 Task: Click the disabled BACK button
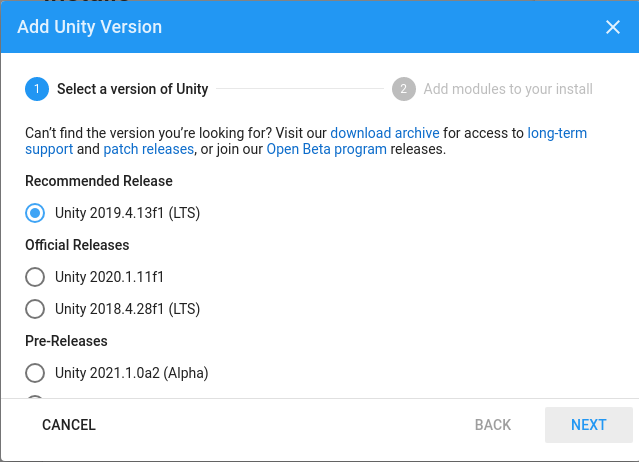493,425
